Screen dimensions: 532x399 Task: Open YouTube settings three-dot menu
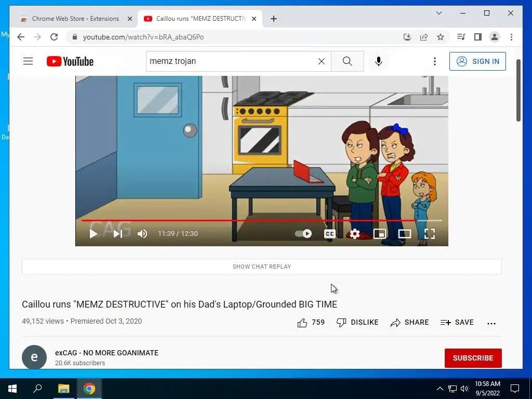pyautogui.click(x=435, y=61)
